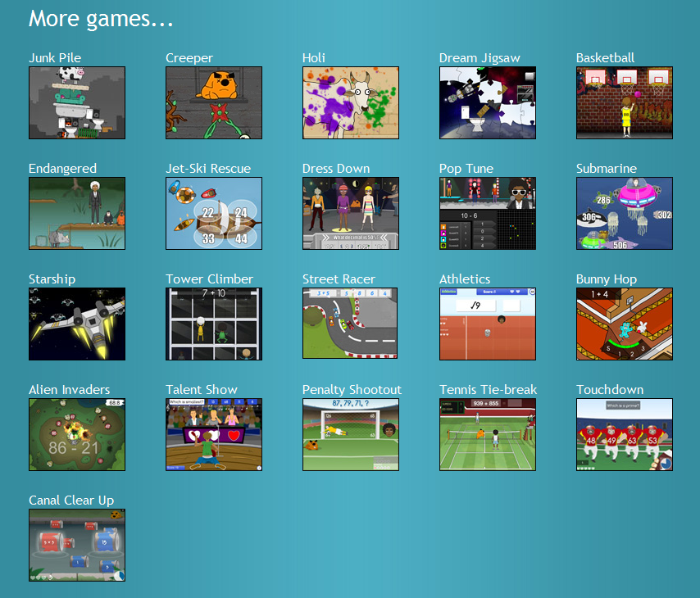Open the Canal Clear Up game thumbnail
This screenshot has height=598, width=700.
77,546
